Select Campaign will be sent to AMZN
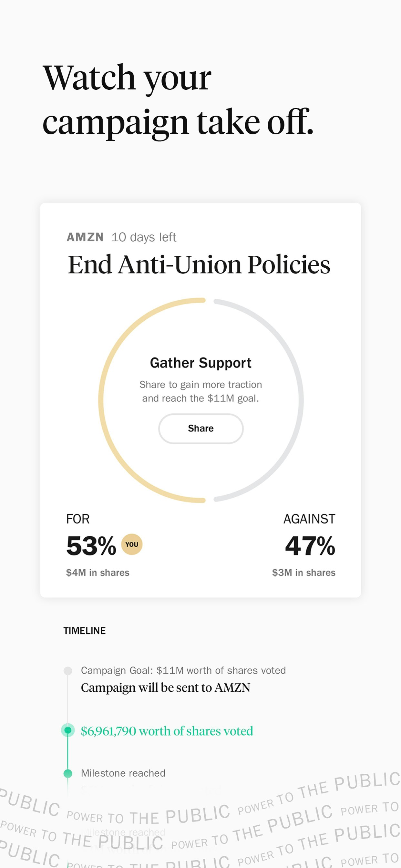 [165, 687]
